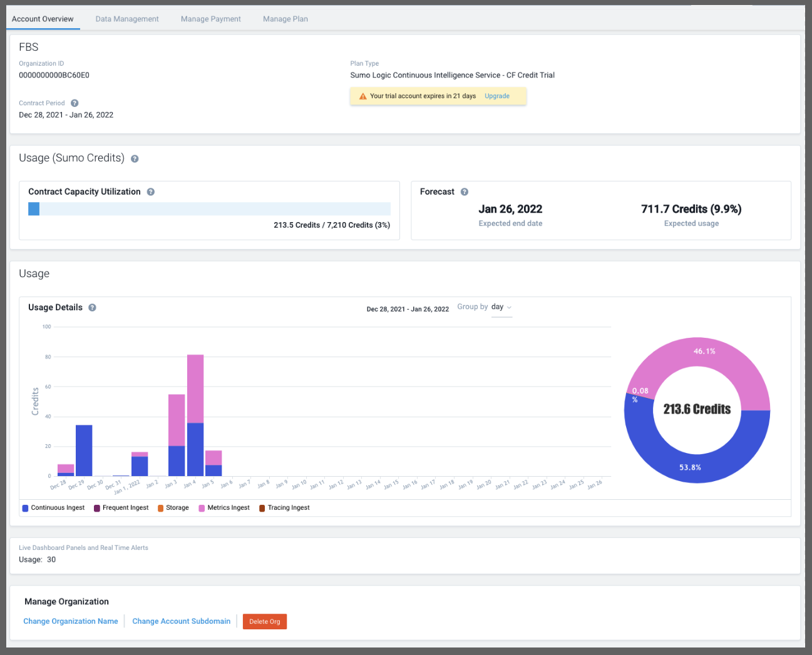
Task: Click Change Organization Name link
Action: tap(71, 621)
